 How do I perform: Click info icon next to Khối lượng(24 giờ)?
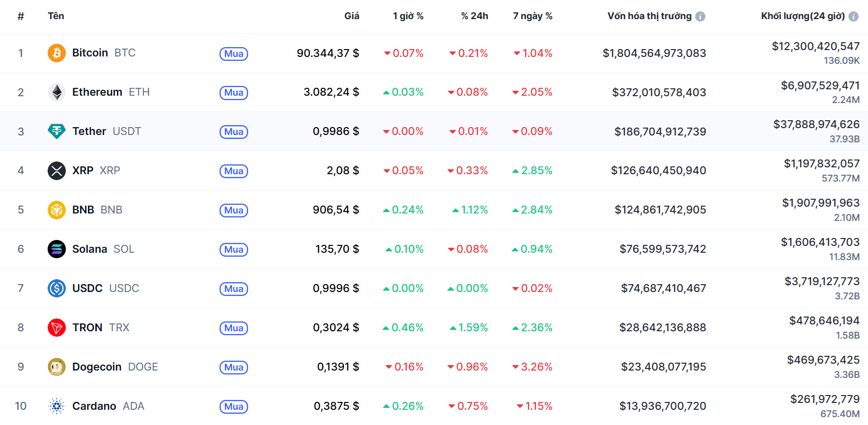coord(854,16)
